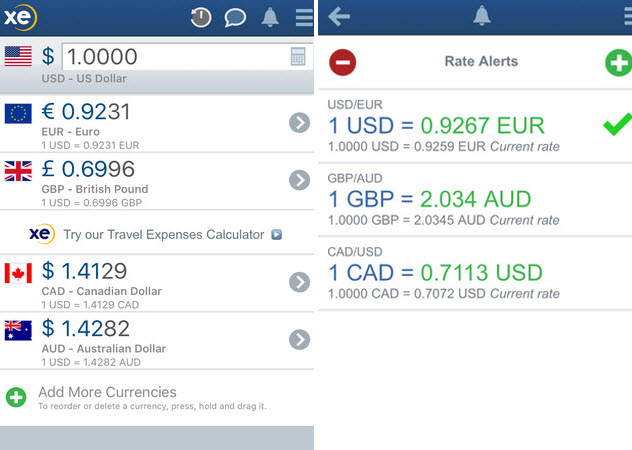Image resolution: width=632 pixels, height=450 pixels.
Task: Tap the US flag base currency
Action: (x=18, y=56)
